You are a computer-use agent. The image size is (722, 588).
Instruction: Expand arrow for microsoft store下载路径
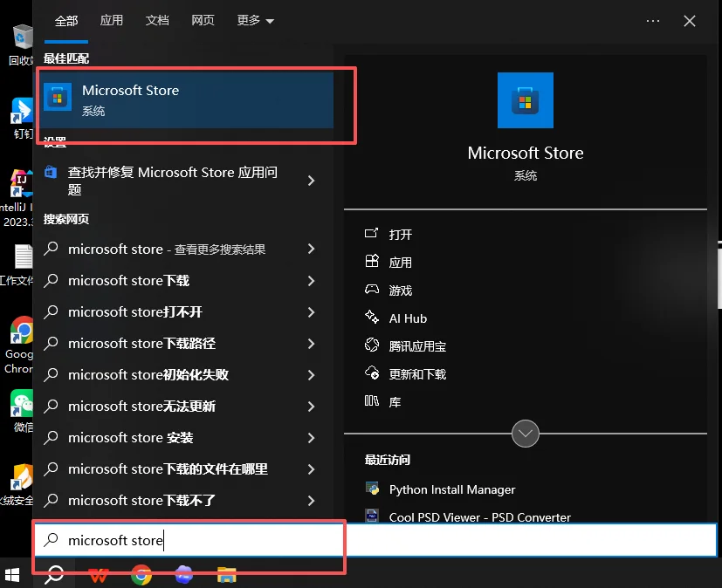[312, 343]
